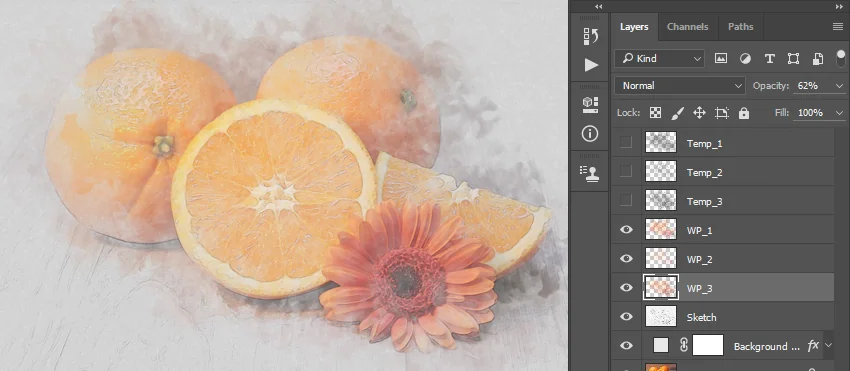Screen dimensions: 850x371
Task: Filter layers by pixel layer icon
Action: (x=720, y=59)
